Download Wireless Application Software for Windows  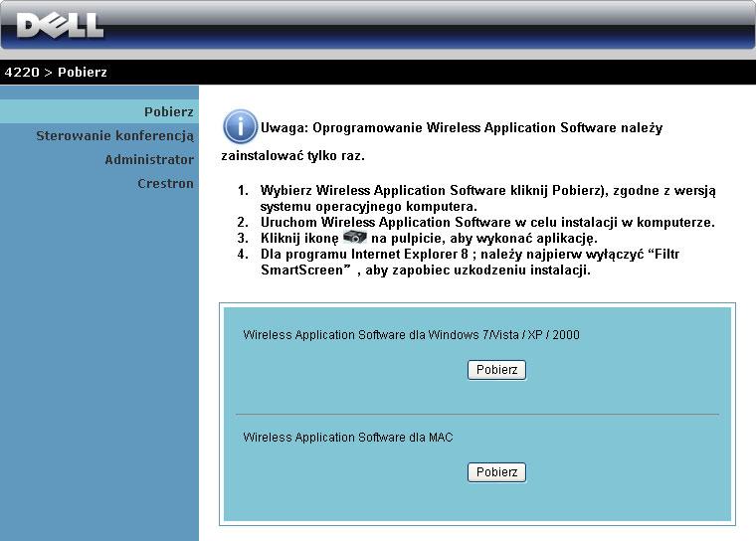pos(496,370)
